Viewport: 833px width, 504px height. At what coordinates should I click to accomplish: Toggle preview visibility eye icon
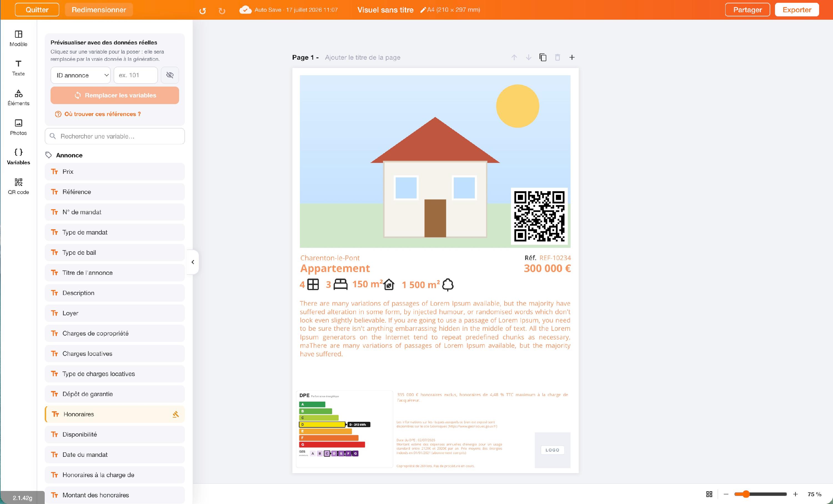pyautogui.click(x=170, y=75)
